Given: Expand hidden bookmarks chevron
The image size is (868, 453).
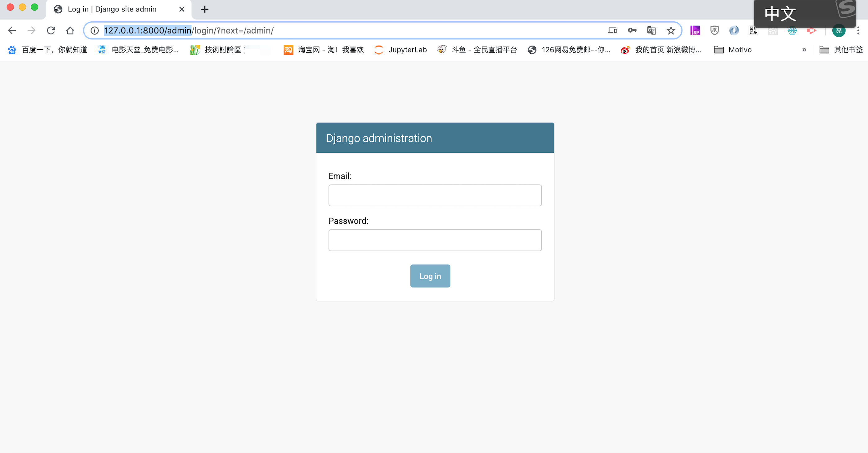Looking at the screenshot, I should pos(804,50).
